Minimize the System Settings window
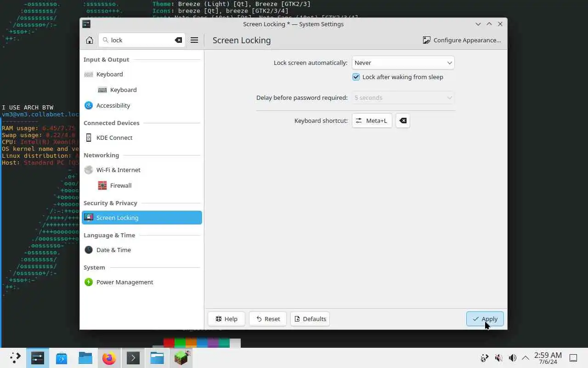 478,24
